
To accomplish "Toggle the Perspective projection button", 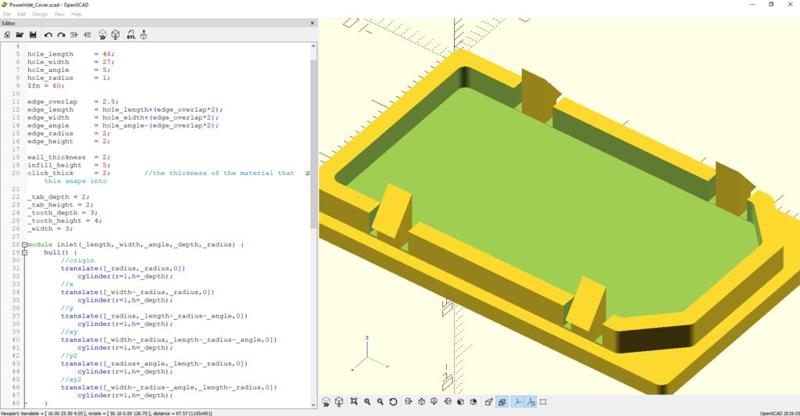I will [x=488, y=402].
